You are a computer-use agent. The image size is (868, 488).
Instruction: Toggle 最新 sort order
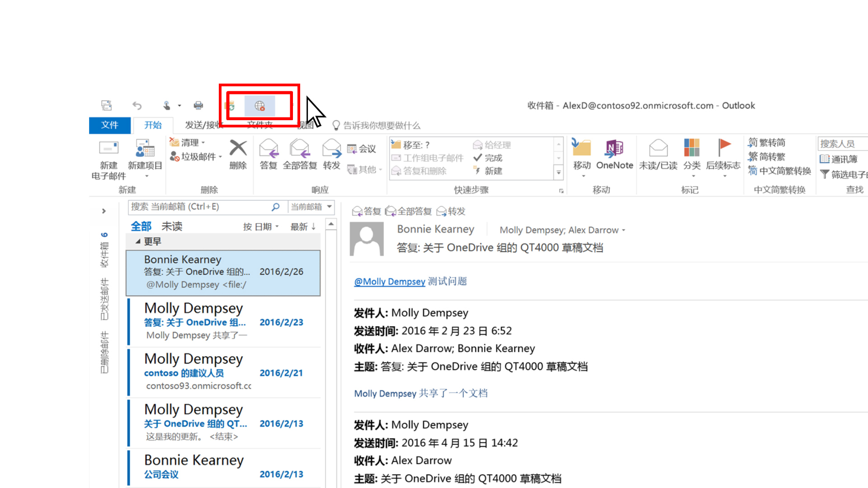[x=303, y=227]
